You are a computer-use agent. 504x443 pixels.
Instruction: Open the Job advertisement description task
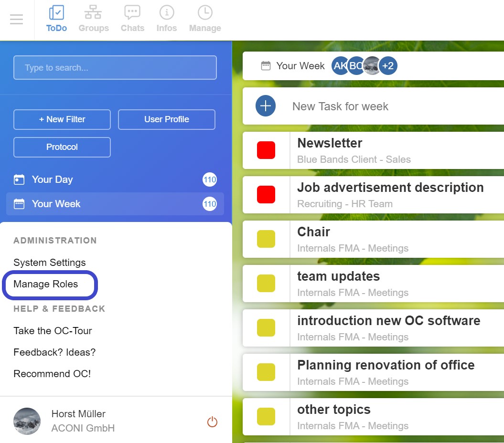coord(390,188)
